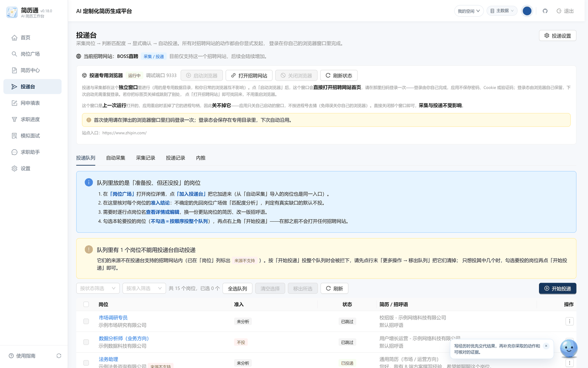The height and width of the screenshot is (368, 588).
Task: Click the 刷新 button above the table
Action: pyautogui.click(x=334, y=288)
